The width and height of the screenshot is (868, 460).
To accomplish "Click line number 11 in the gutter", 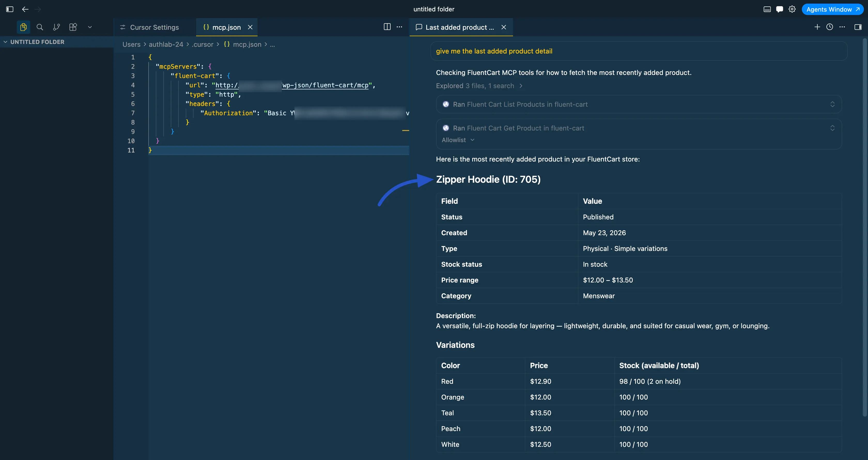I will coord(131,150).
